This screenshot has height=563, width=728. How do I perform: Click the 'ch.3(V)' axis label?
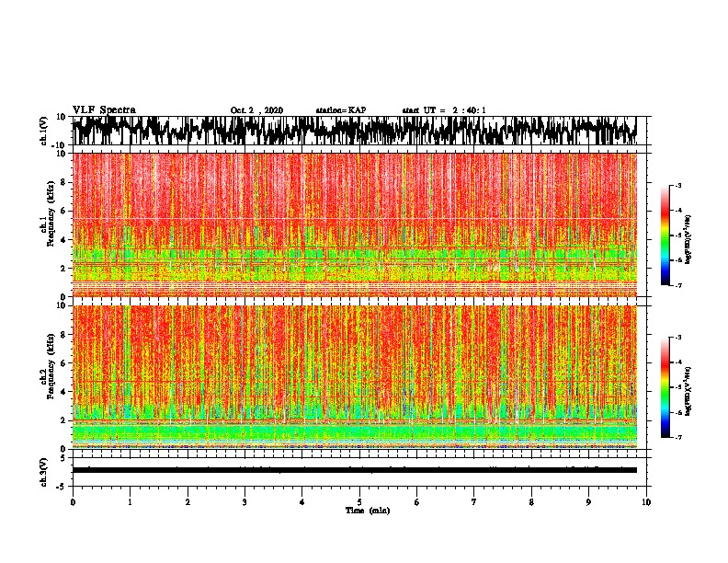tap(44, 472)
